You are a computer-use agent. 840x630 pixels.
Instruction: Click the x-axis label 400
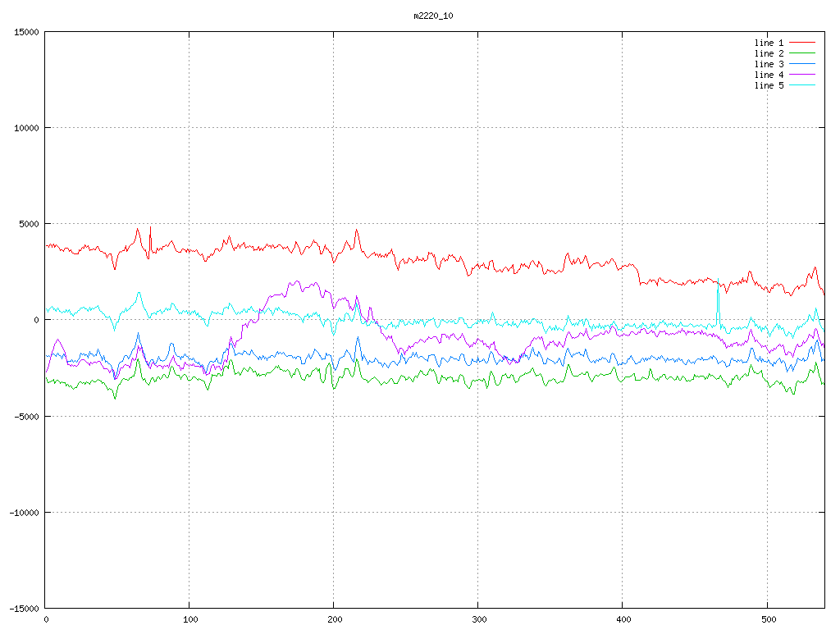tap(624, 620)
